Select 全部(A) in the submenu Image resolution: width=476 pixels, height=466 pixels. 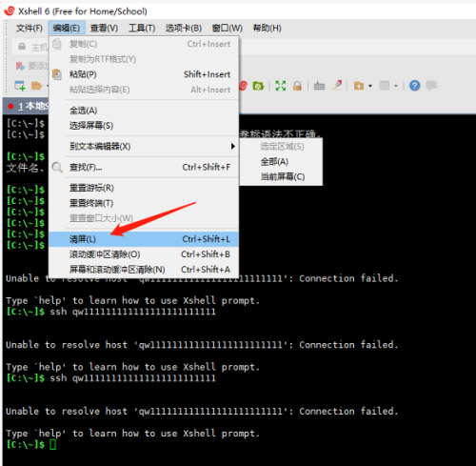pyautogui.click(x=281, y=162)
